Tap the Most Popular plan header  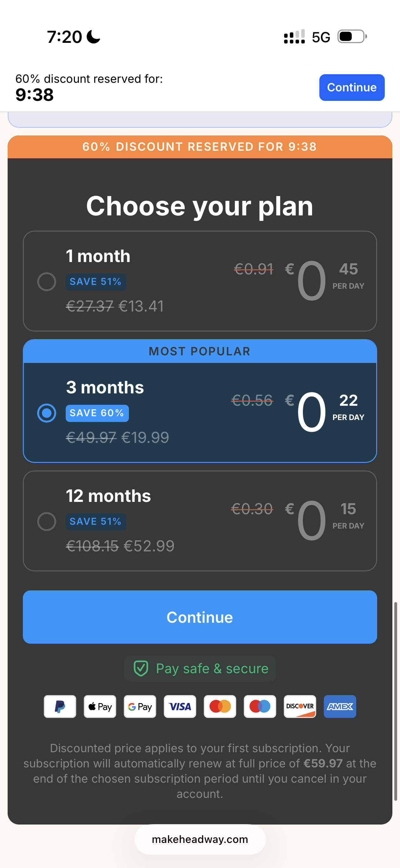[x=200, y=351]
